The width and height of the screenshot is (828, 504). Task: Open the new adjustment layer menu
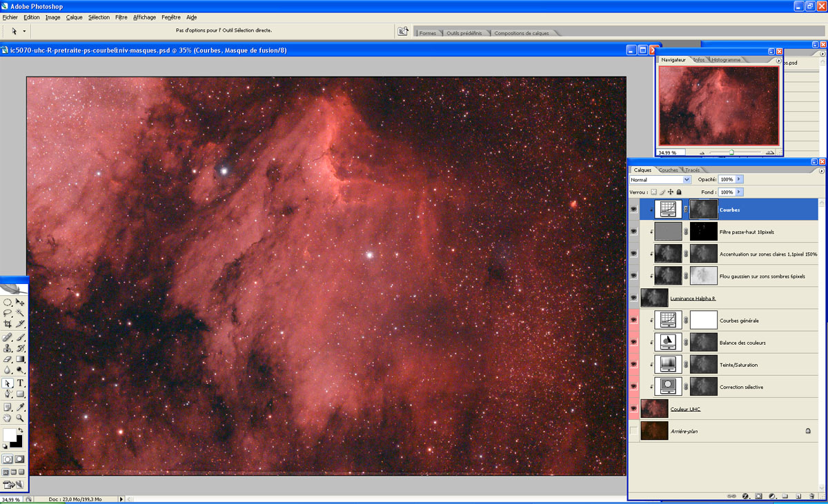click(773, 496)
